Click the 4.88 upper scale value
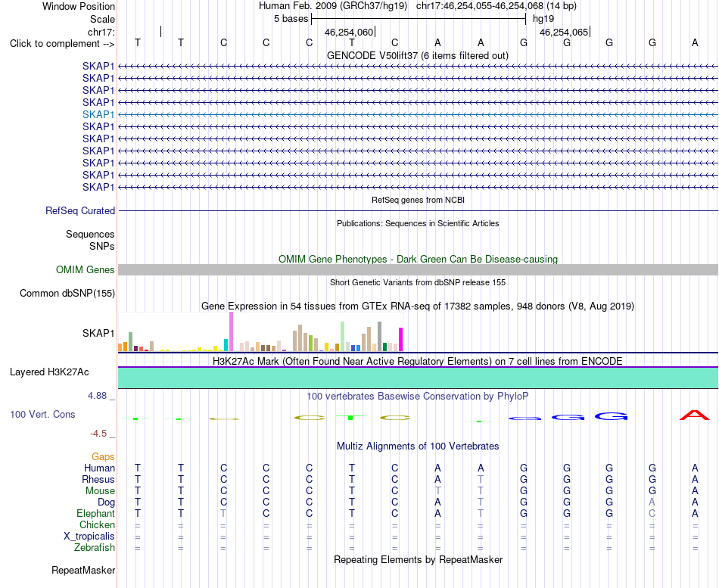The height and width of the screenshot is (588, 719). (97, 395)
